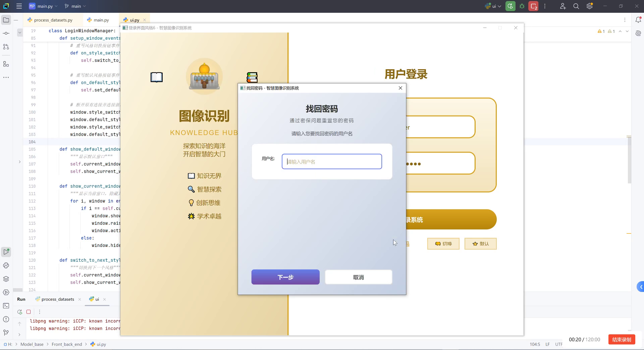Open the main.py run configuration dropdown
Screen dimensions: 644x350
click(x=43, y=6)
